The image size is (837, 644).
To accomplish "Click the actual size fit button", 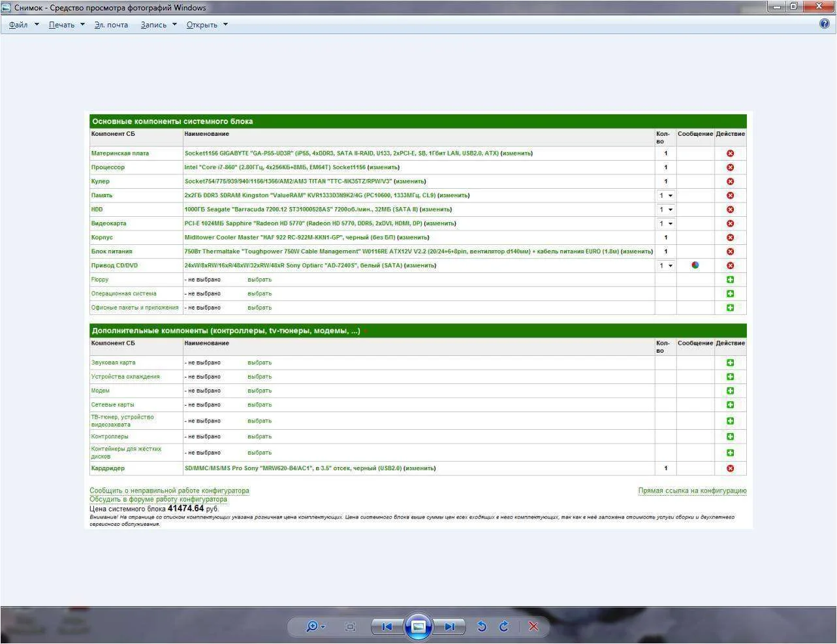I will click(x=350, y=626).
